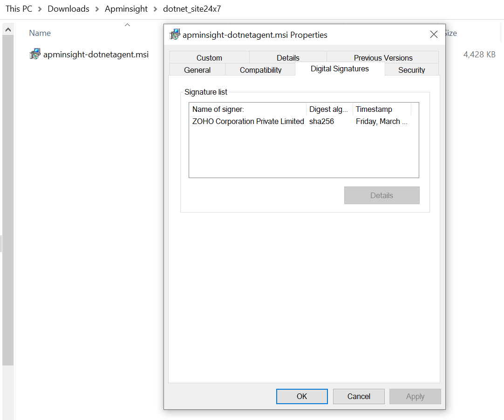Select the Security tab
Screen dimensions: 504x420
(x=411, y=70)
